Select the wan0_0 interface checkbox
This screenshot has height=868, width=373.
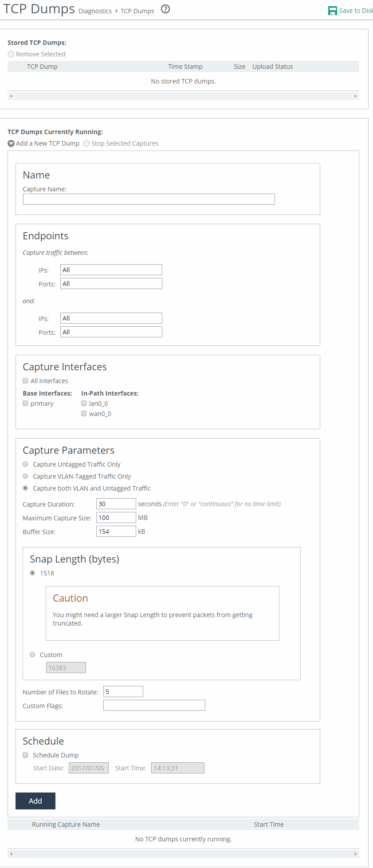84,413
